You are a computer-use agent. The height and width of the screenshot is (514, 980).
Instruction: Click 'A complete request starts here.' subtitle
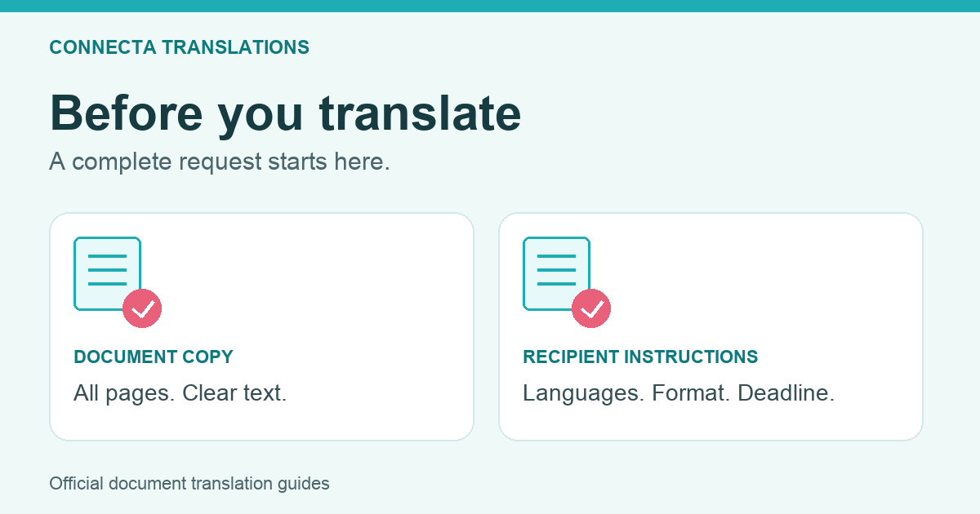coord(220,162)
